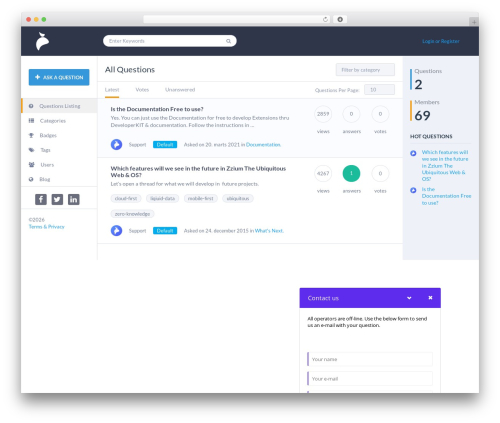Click the 2859 views counter
This screenshot has height=423, width=500.
[x=323, y=114]
